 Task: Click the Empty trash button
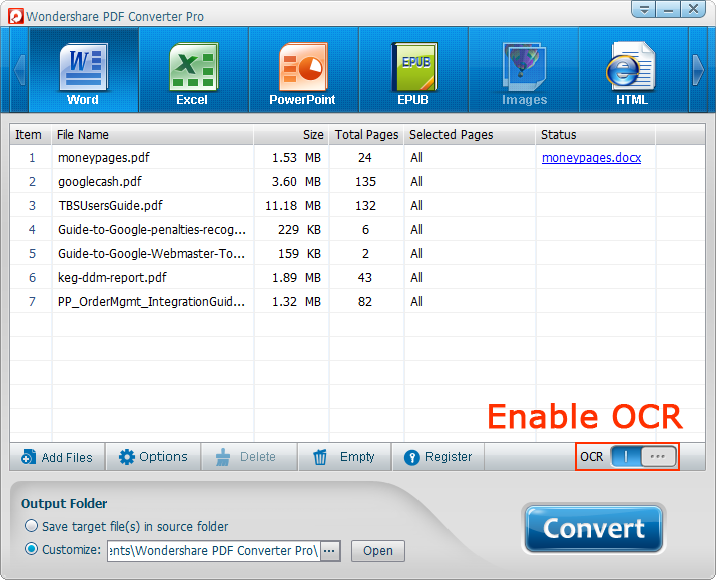coord(344,457)
